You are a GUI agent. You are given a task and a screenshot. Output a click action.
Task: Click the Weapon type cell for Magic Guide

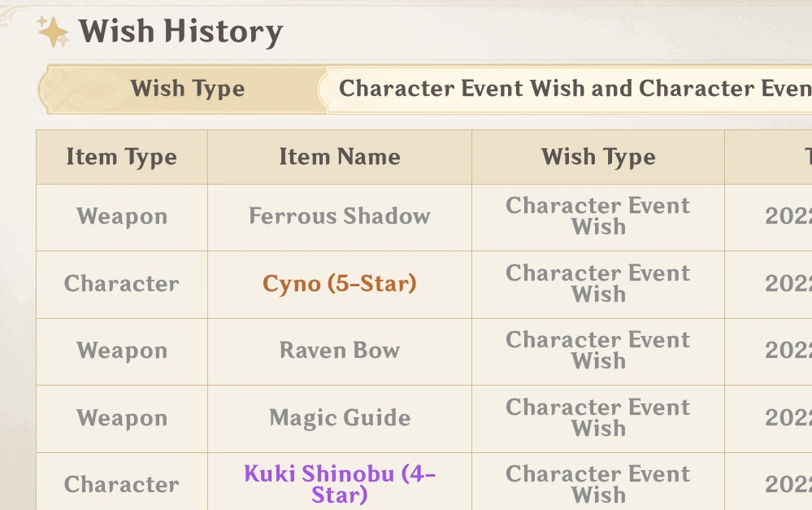[121, 418]
